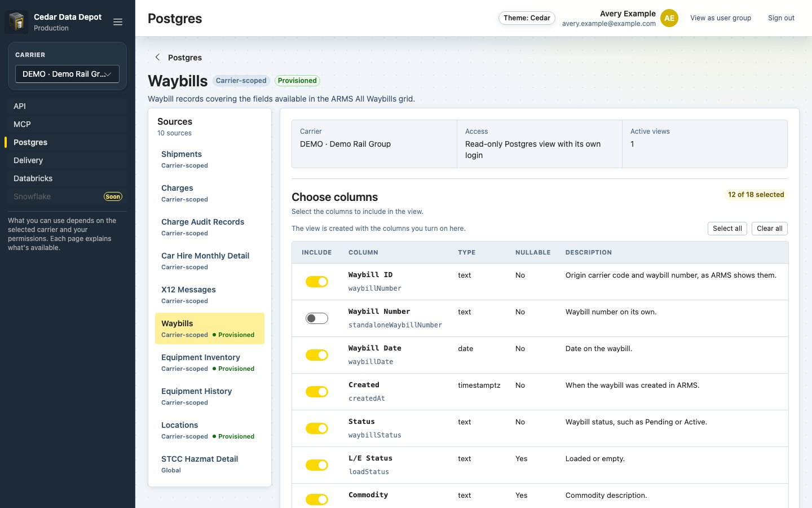Select Car Hire Monthly Detail source
812x508 pixels.
[210, 261]
